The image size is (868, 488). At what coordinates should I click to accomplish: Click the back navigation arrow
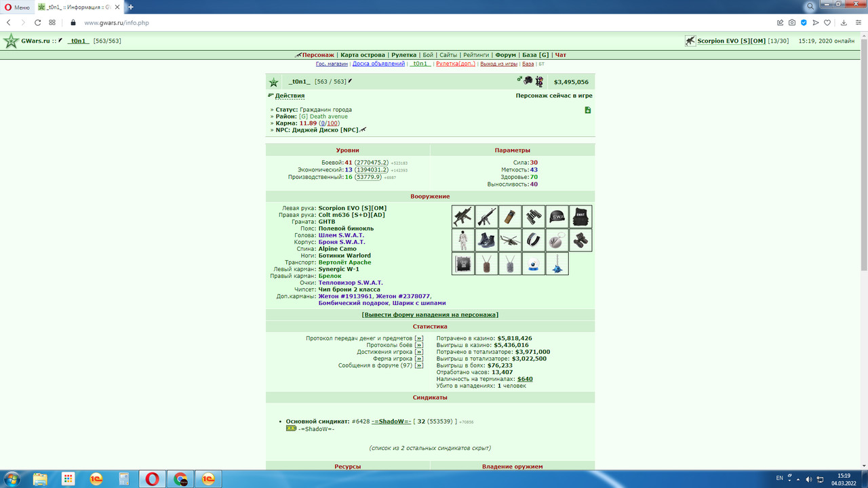[x=9, y=22]
